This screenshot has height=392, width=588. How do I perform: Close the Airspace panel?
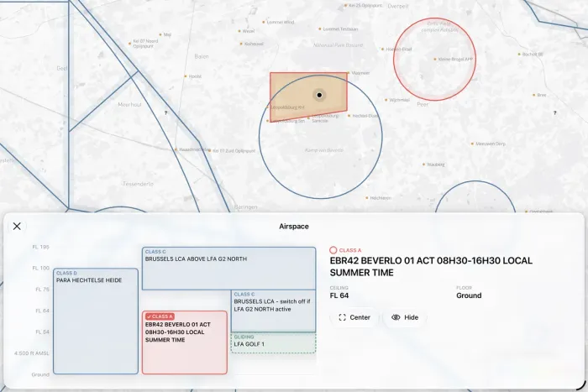coord(17,226)
